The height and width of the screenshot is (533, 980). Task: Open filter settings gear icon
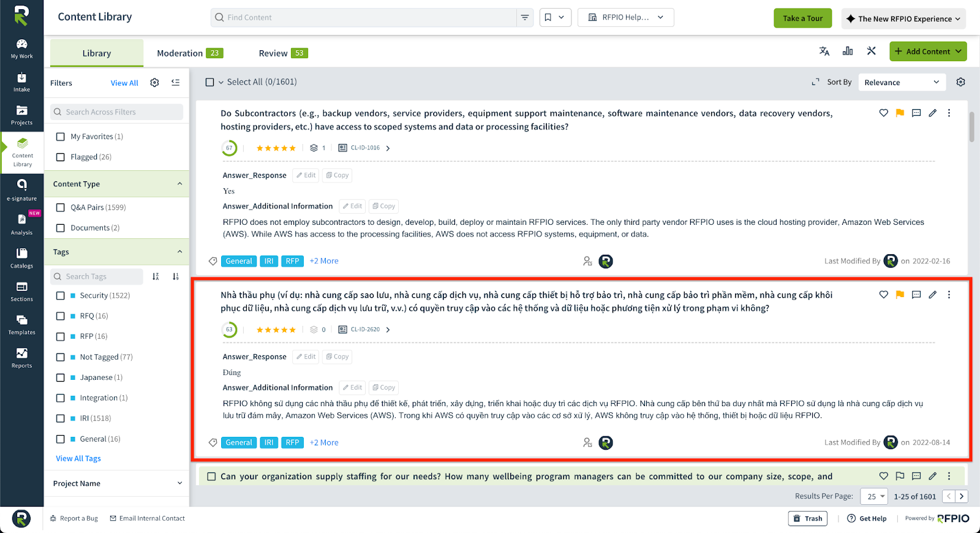(154, 83)
